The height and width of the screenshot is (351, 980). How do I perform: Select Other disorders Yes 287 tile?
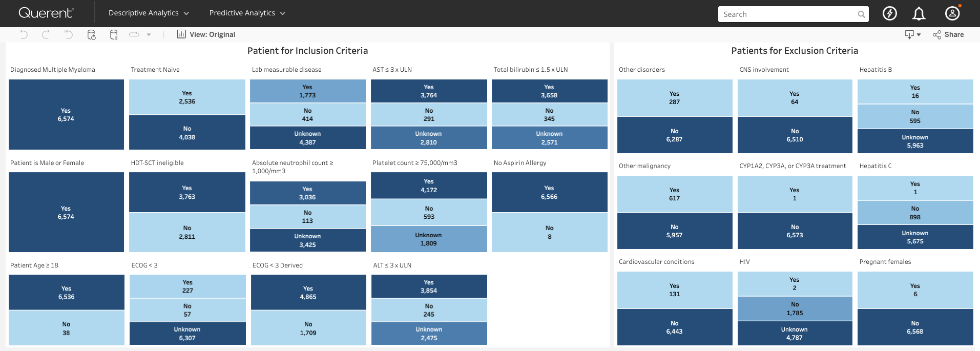pyautogui.click(x=675, y=97)
